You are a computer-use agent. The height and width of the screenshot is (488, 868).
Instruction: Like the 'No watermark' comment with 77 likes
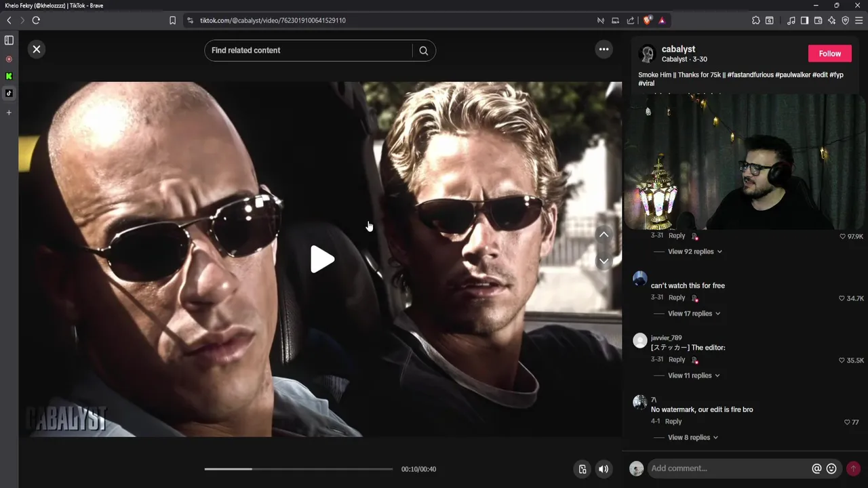coord(847,422)
